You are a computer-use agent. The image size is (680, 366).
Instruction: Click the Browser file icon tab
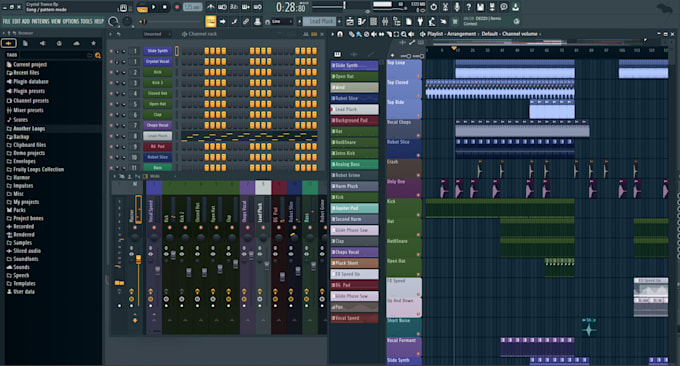25,43
